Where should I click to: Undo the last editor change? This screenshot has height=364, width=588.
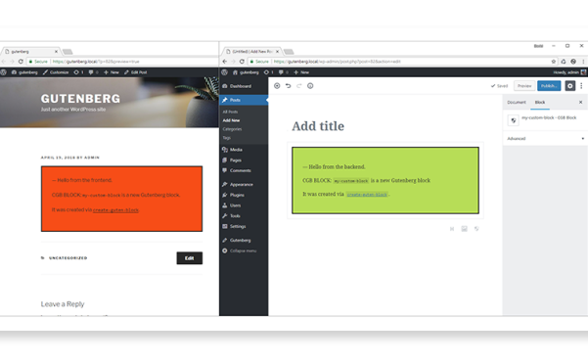[x=288, y=86]
